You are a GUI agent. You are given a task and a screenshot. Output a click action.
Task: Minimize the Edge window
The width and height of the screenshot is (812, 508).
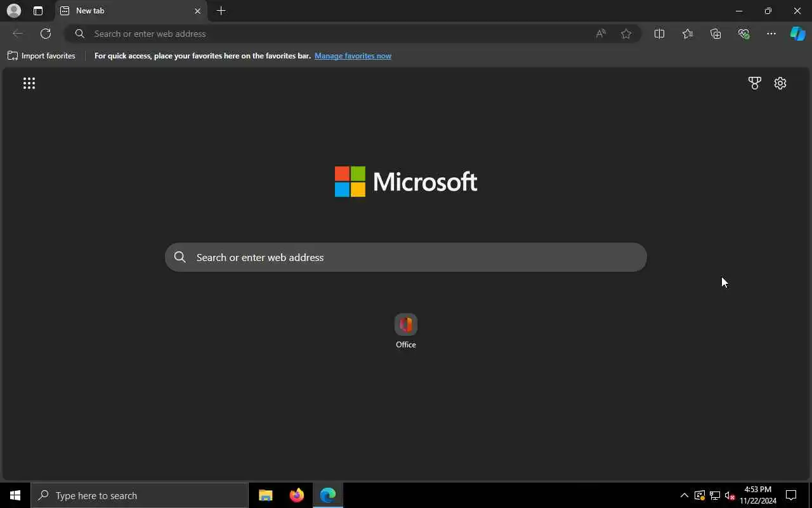[739, 11]
